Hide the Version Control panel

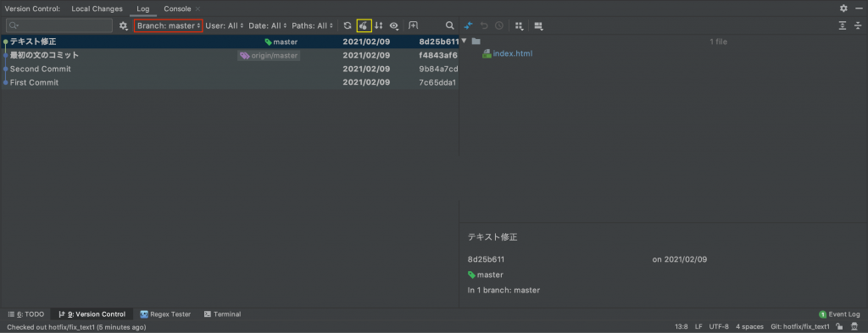[x=859, y=8]
